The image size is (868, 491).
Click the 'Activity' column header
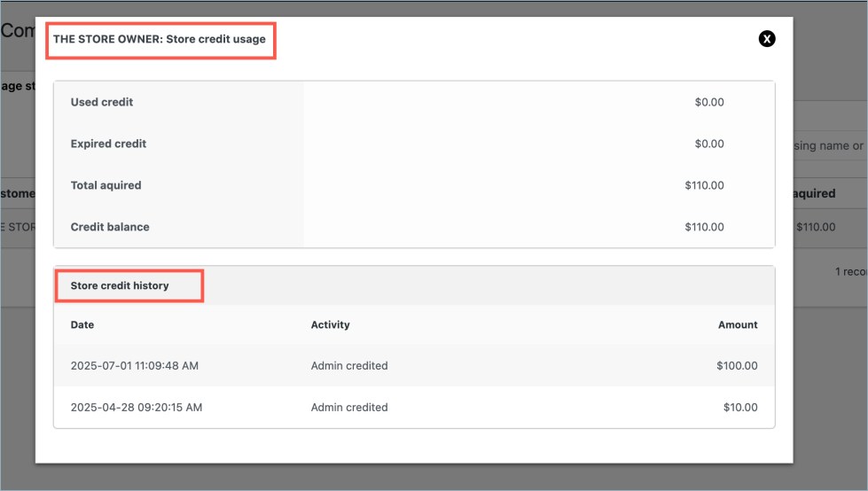coord(331,324)
